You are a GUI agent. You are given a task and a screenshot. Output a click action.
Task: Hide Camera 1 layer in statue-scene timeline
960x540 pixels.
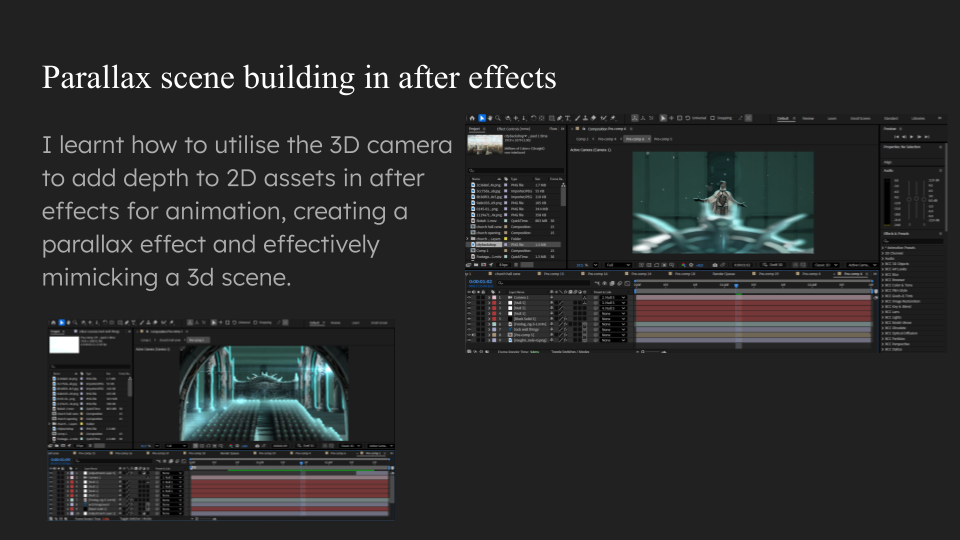[469, 298]
